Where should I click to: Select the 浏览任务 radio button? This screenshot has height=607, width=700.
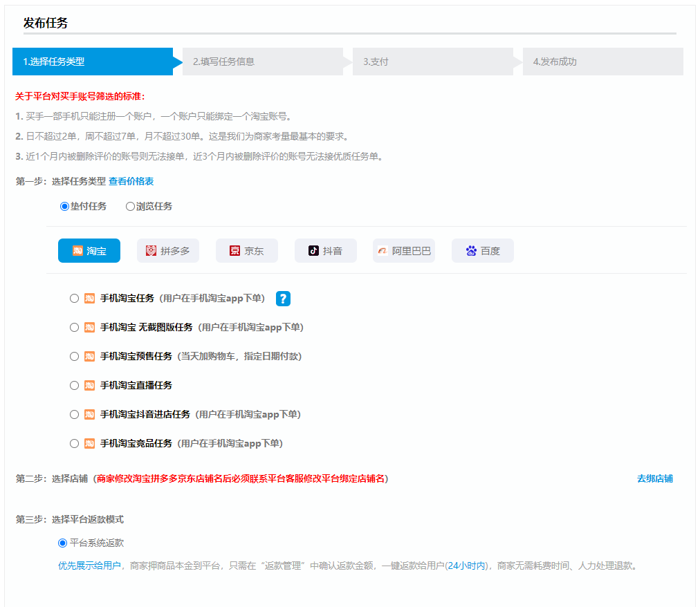pos(130,206)
